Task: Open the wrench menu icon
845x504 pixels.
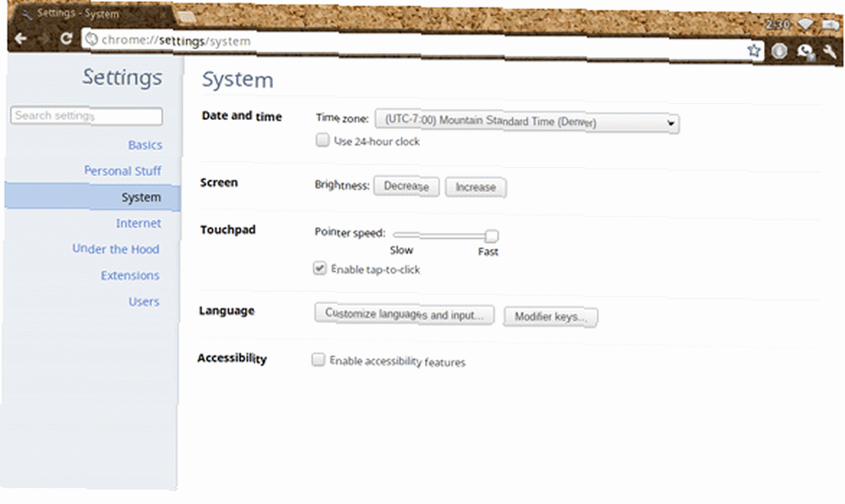Action: 830,51
